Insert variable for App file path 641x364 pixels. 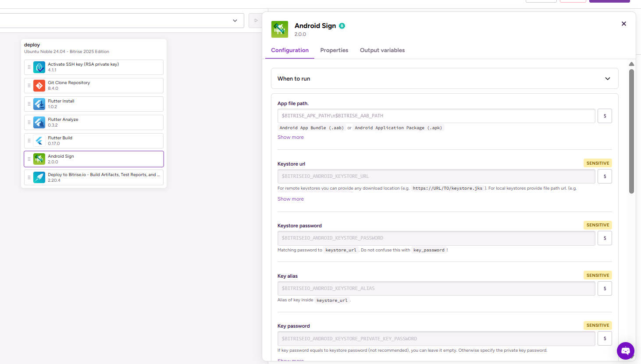605,116
